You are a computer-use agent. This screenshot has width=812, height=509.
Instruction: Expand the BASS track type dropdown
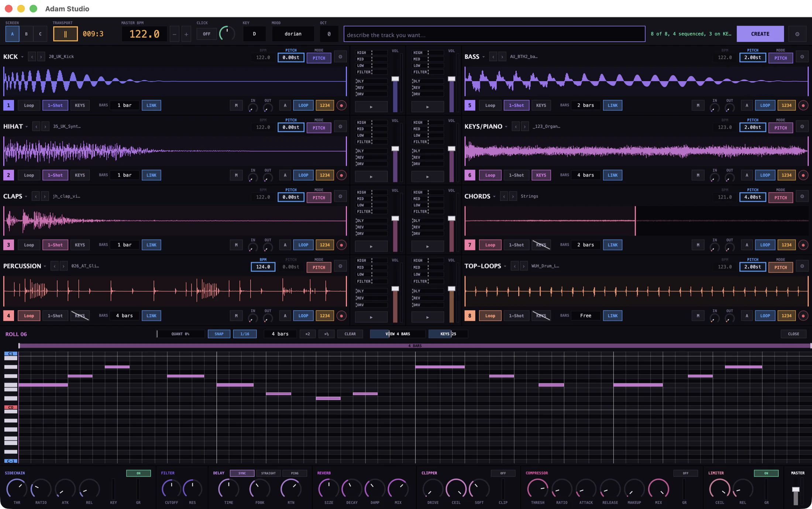[484, 57]
